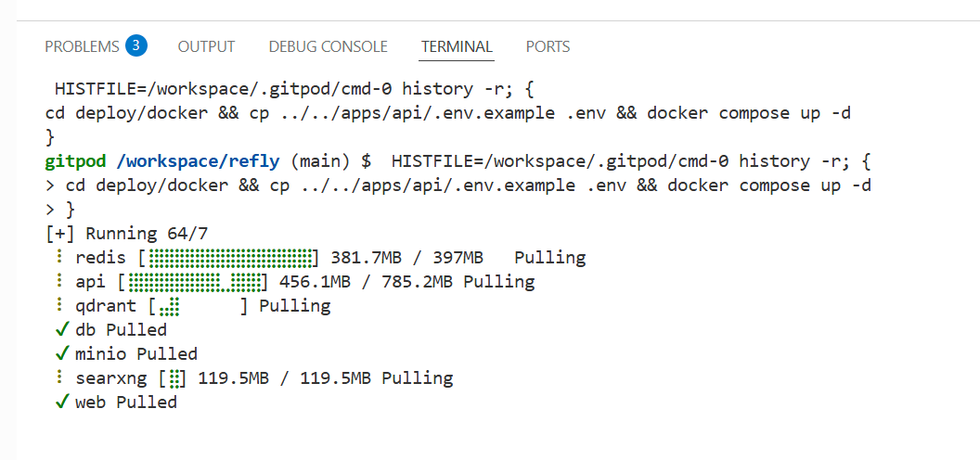Click the problems count badge showing 3
This screenshot has width=980, height=460.
point(136,45)
